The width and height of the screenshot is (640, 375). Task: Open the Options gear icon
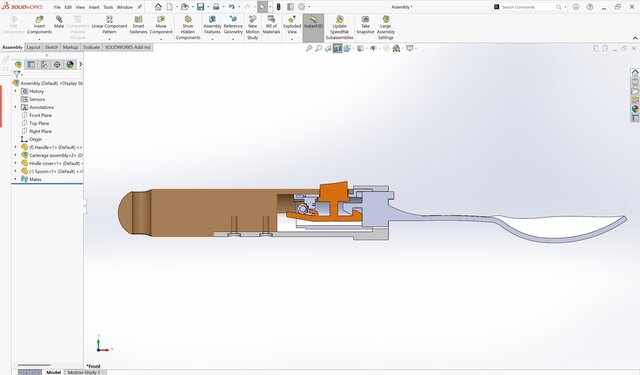[x=302, y=7]
